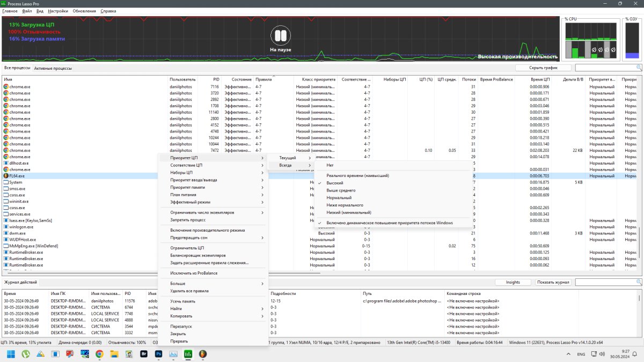The image size is (644, 362).
Task: Switch to the 'Активные процессы' tab
Action: (53, 68)
